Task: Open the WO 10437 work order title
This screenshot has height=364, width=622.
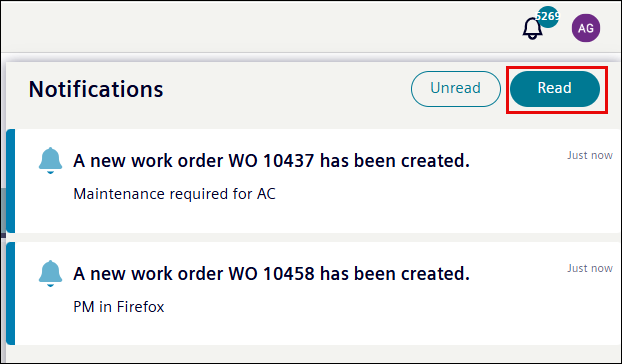Action: (271, 161)
